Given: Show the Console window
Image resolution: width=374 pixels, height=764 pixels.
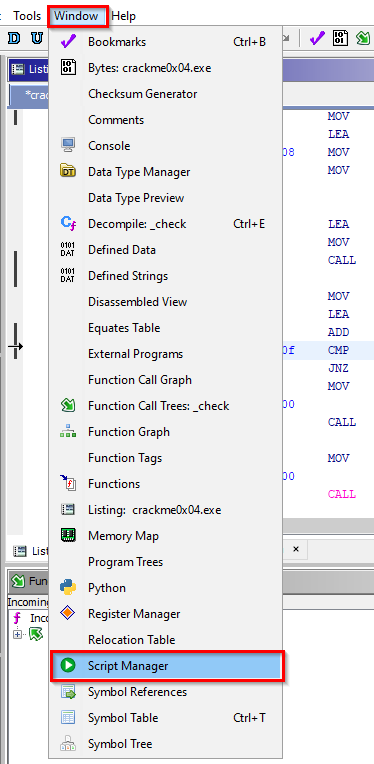Looking at the screenshot, I should pos(167,146).
